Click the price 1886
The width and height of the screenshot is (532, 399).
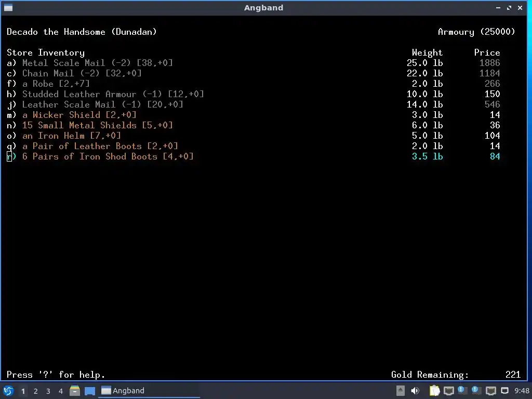(489, 63)
